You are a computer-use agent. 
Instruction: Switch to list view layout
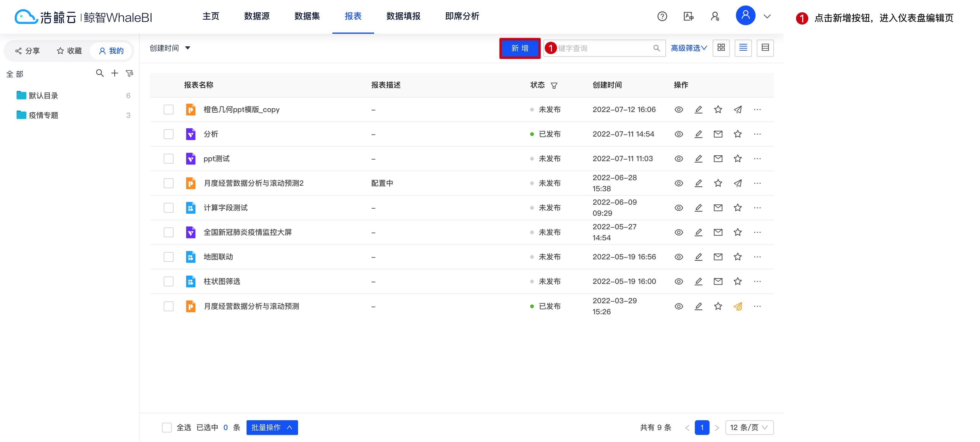pos(743,48)
